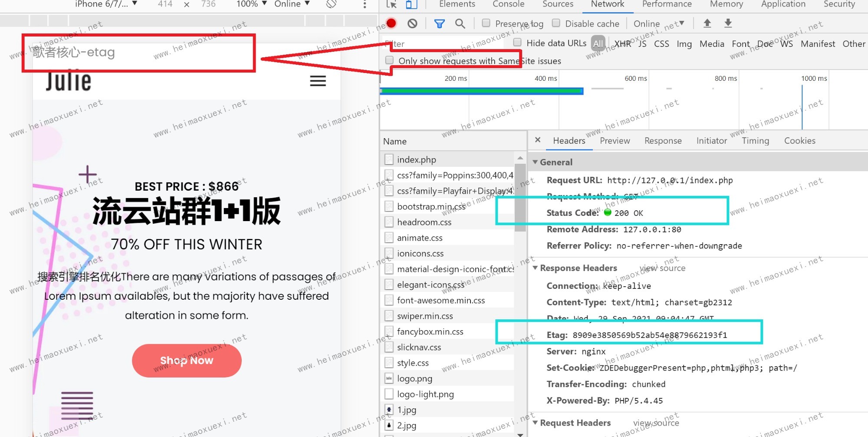This screenshot has width=868, height=437.
Task: Click the clear network log icon
Action: click(x=412, y=23)
